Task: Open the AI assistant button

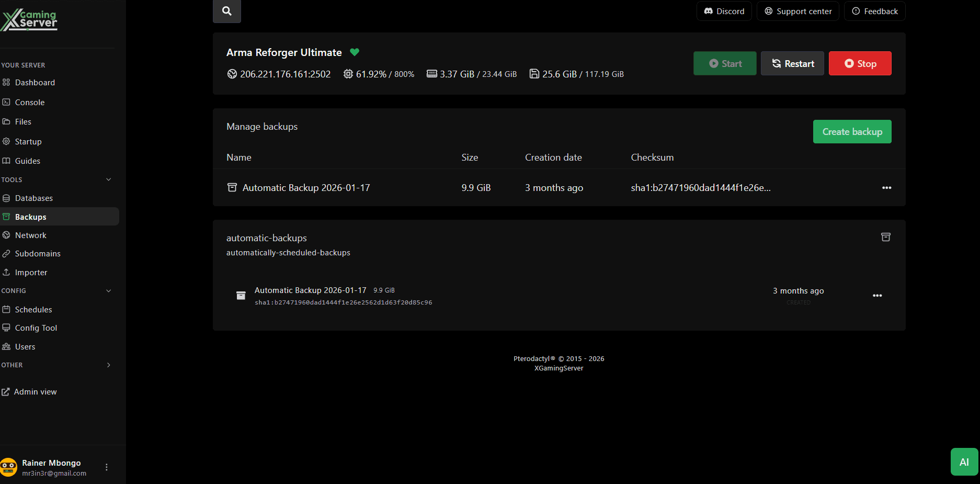Action: (964, 462)
